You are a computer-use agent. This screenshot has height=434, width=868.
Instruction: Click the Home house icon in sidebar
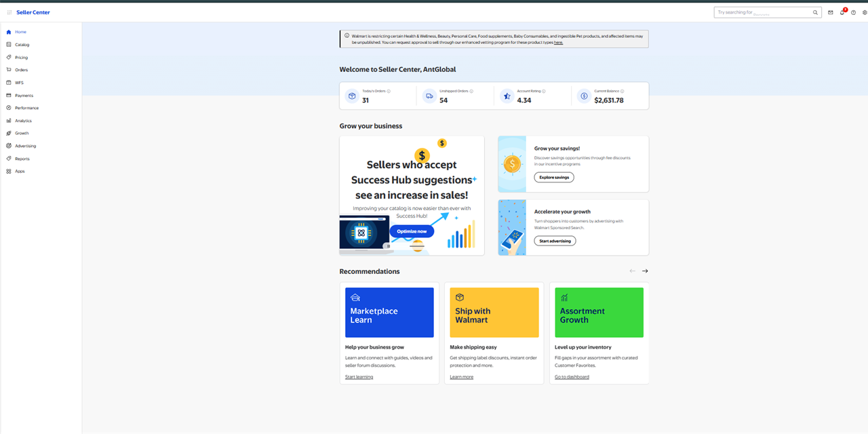[9, 32]
